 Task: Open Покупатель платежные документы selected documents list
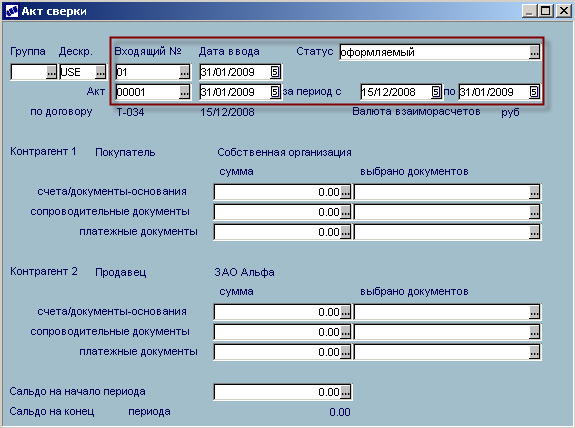(535, 232)
